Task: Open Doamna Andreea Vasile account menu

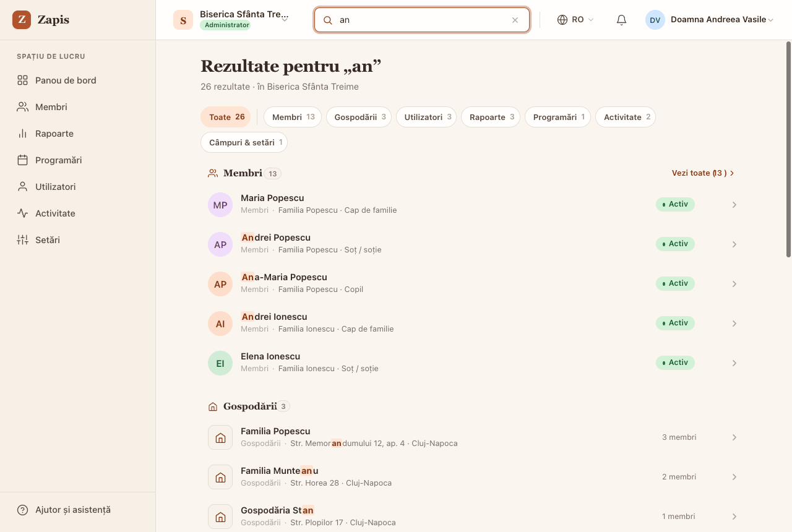Action: [710, 20]
